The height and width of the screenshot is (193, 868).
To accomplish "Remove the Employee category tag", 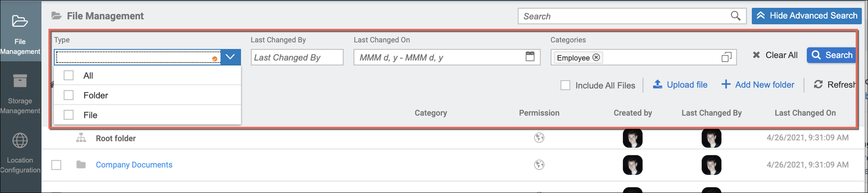I will (x=596, y=58).
